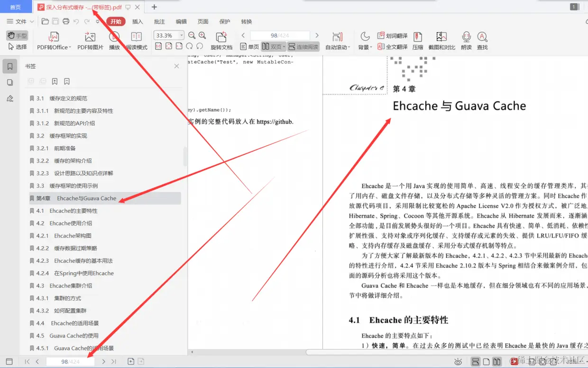Go to next page toolbar arrow
The image size is (588, 368).
coord(317,36)
